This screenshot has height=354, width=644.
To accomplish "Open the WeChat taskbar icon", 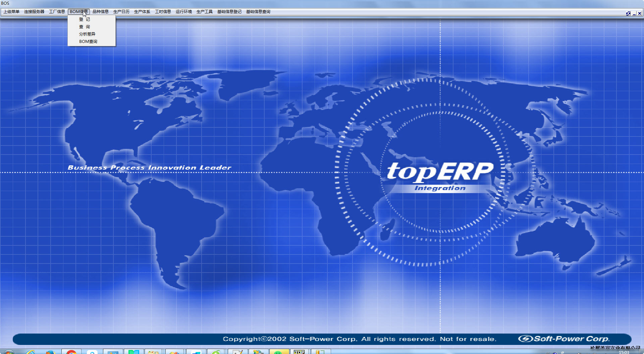I will click(278, 352).
